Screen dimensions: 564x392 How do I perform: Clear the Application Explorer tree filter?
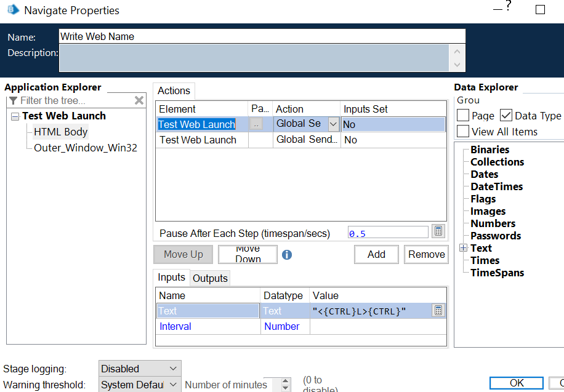pyautogui.click(x=139, y=100)
